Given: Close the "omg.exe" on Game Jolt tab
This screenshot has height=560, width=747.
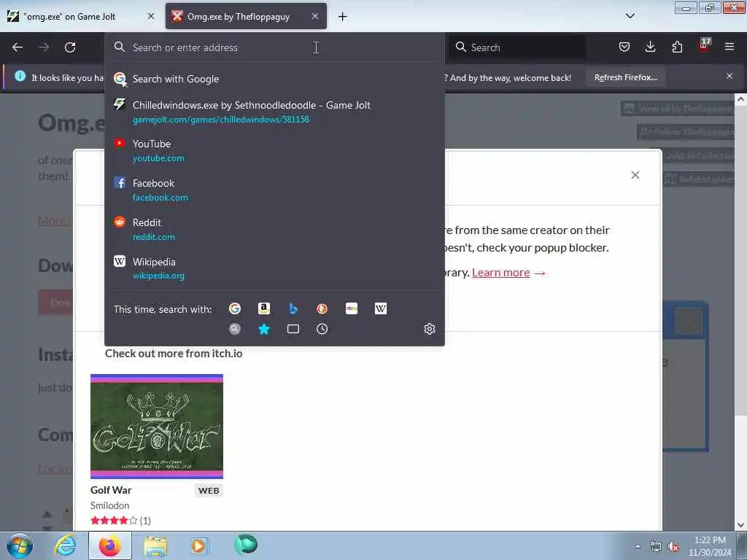Looking at the screenshot, I should point(151,16).
